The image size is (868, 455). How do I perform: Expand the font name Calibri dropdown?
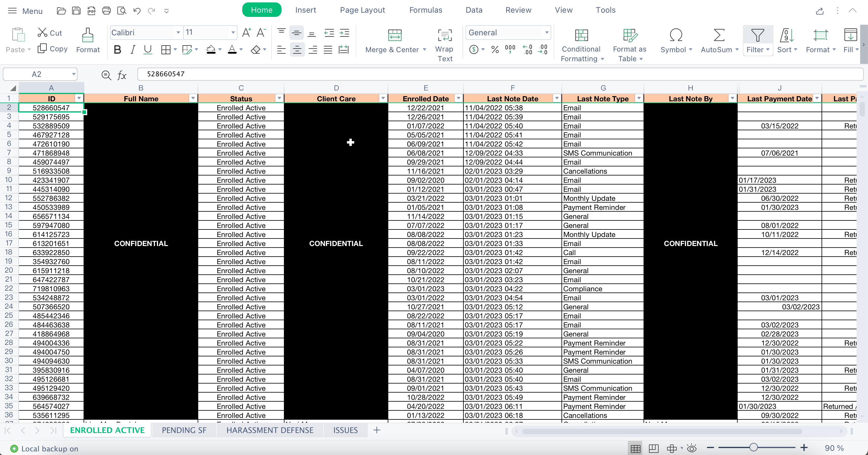click(178, 33)
